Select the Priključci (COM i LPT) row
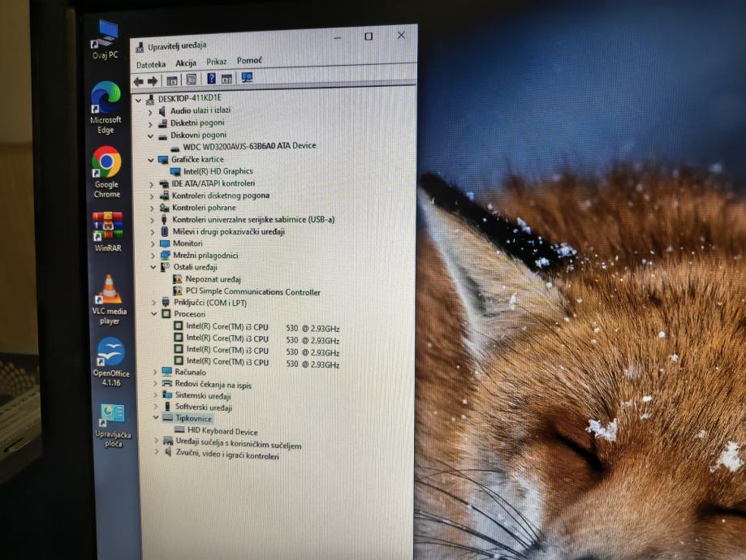Viewport: 746px width, 560px height. (x=209, y=303)
